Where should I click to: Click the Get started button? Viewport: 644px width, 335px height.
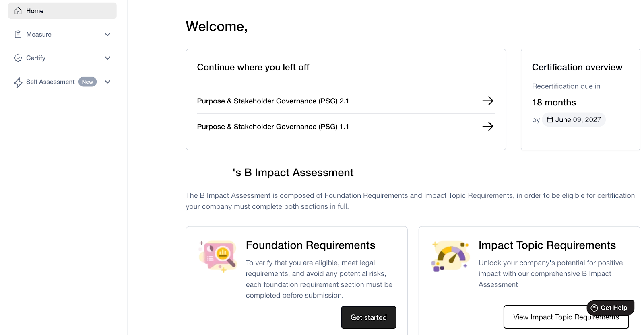369,317
